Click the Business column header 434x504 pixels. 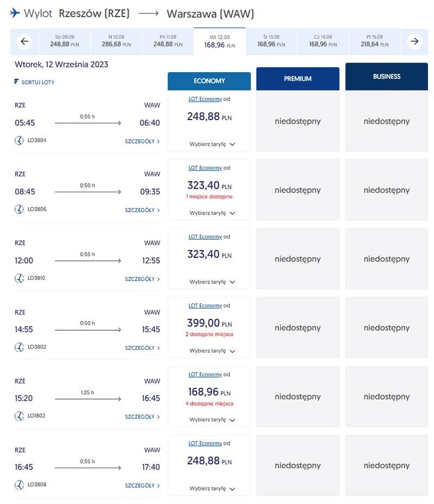386,77
